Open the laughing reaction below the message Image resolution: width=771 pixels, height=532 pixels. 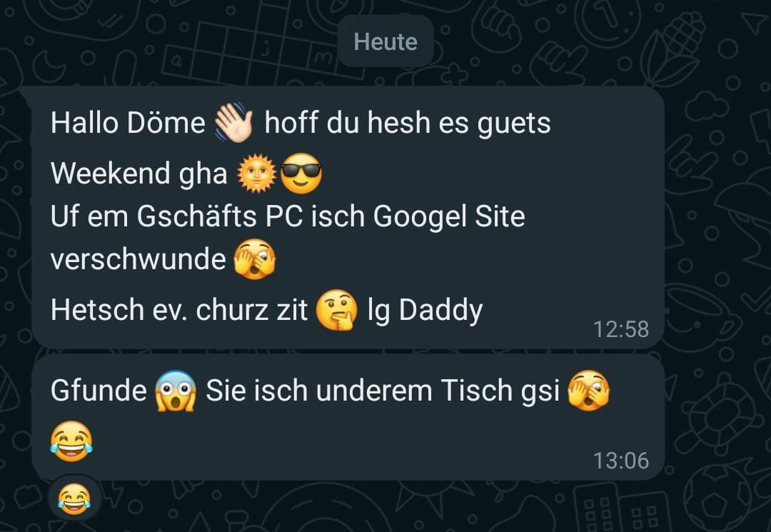(x=75, y=498)
